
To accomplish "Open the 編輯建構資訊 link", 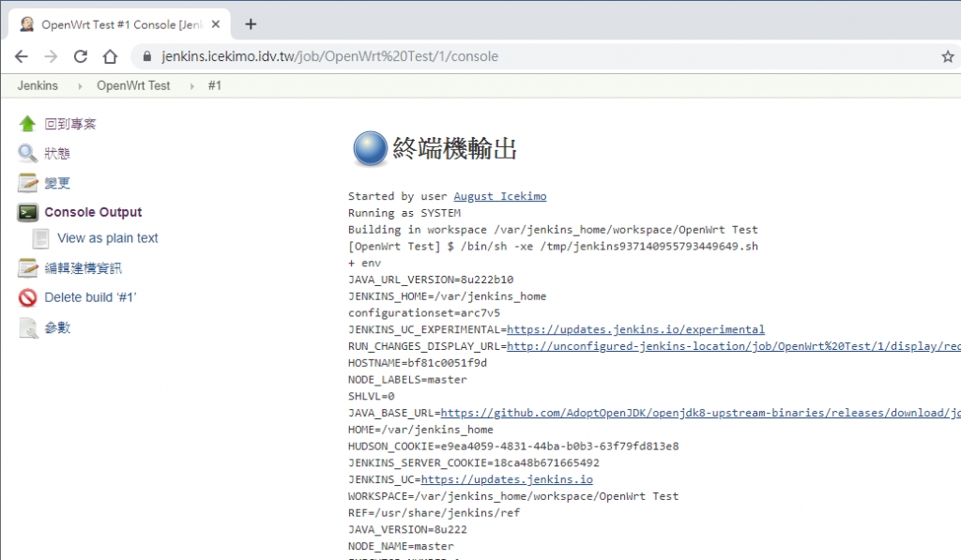I will 84,267.
